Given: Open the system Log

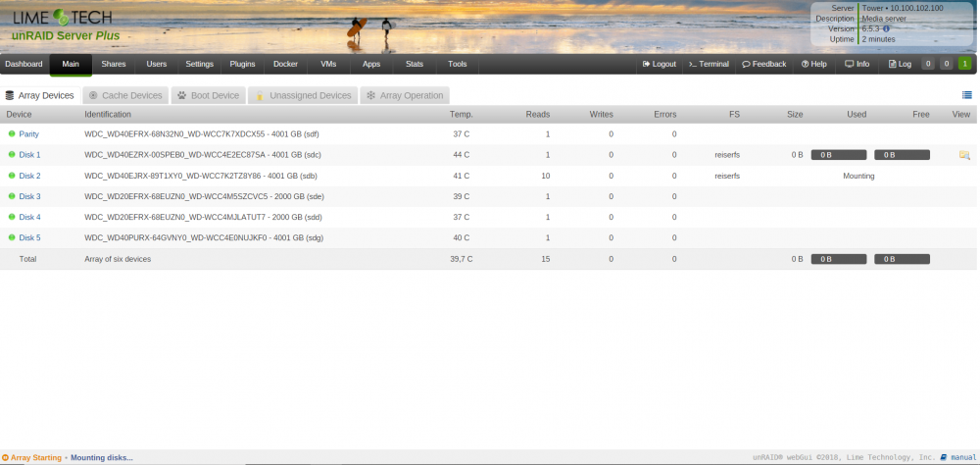Looking at the screenshot, I should (900, 64).
